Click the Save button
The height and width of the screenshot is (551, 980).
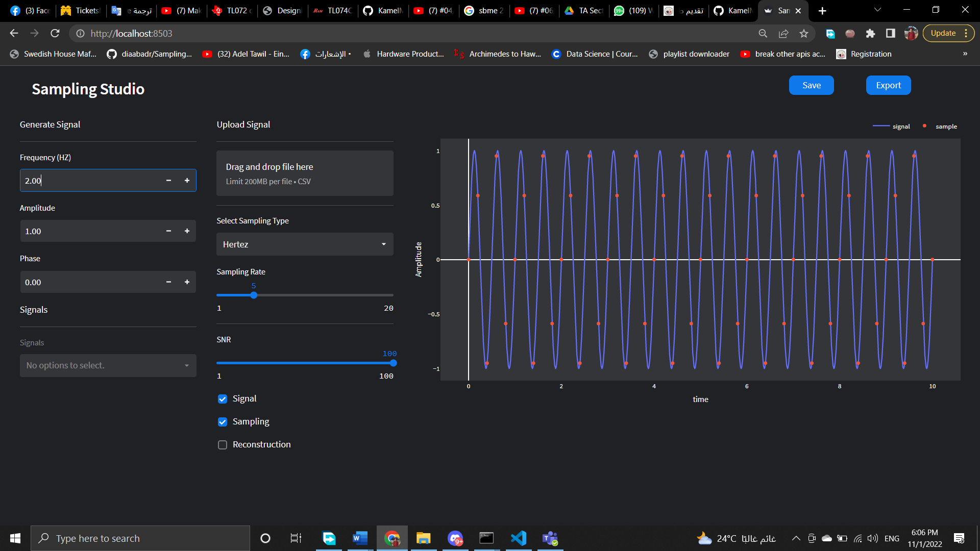point(811,85)
